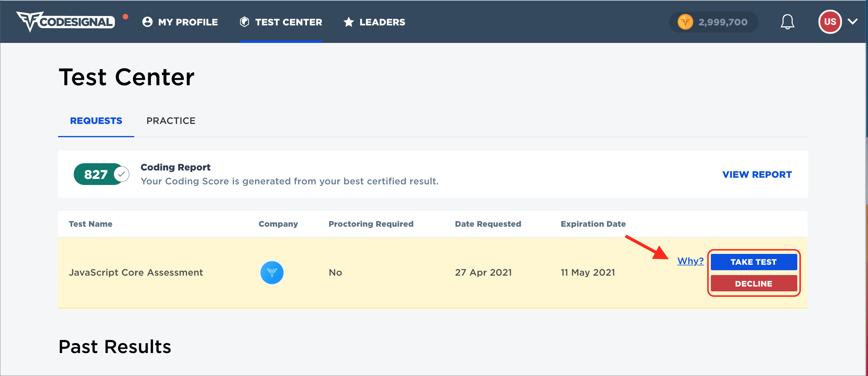The image size is (868, 376).
Task: Click JavaScript Core Assessment test name
Action: pyautogui.click(x=136, y=272)
